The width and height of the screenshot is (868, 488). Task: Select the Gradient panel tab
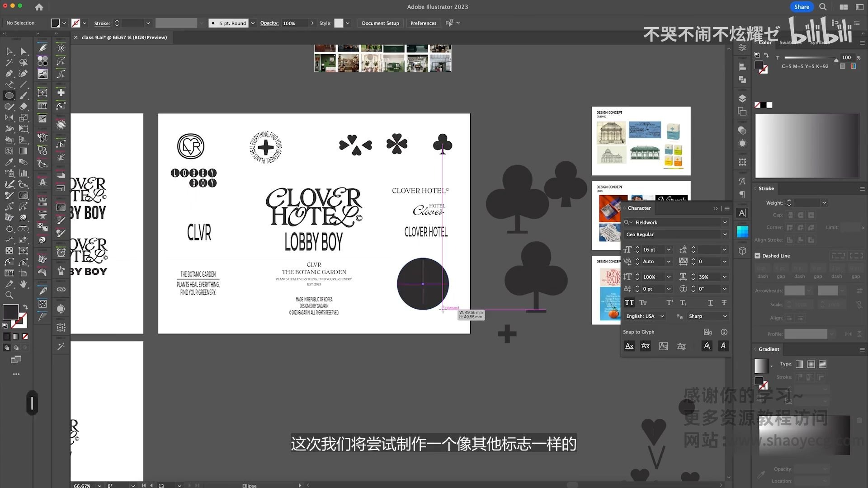[x=769, y=349]
